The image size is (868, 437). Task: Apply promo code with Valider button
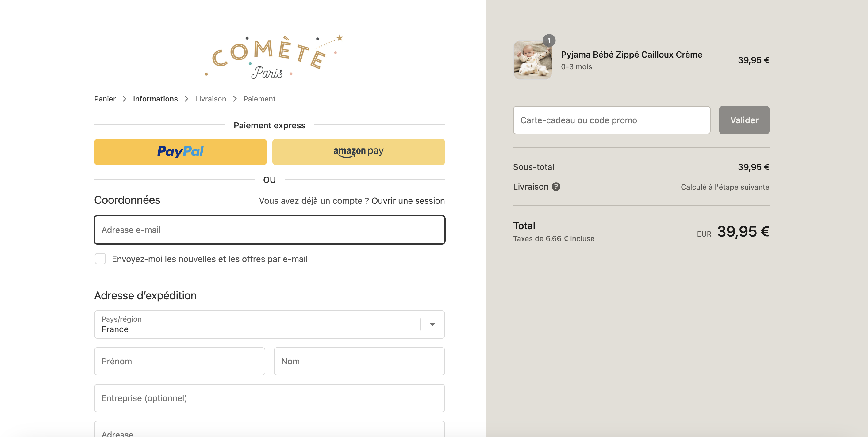point(744,120)
